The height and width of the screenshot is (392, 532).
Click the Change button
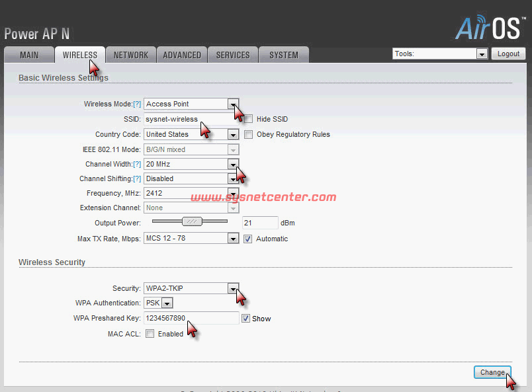coord(492,373)
